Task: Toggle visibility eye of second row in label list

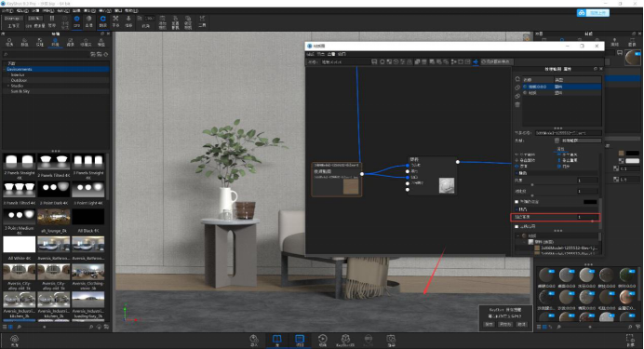Action: tap(525, 93)
